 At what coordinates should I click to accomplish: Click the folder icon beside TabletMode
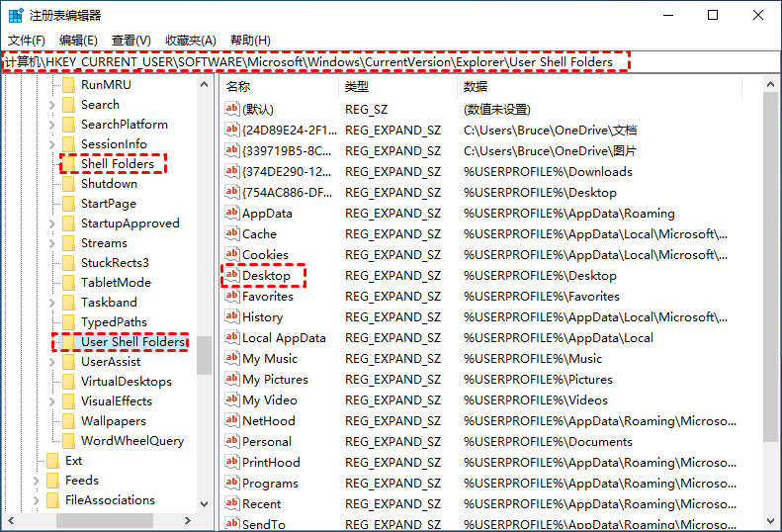pyautogui.click(x=68, y=283)
